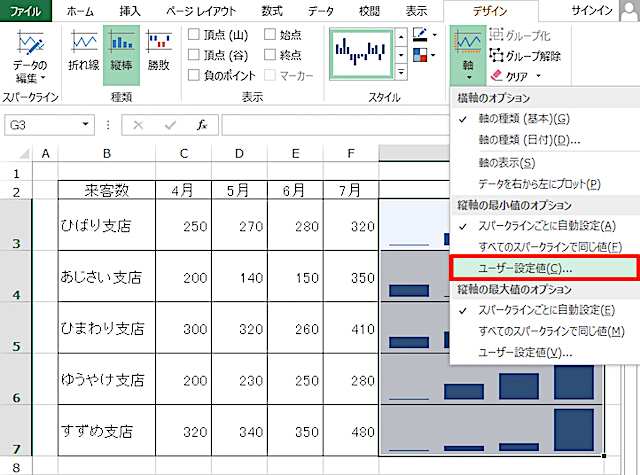Switch to the 校閲 tab
The image size is (640, 475).
click(369, 11)
